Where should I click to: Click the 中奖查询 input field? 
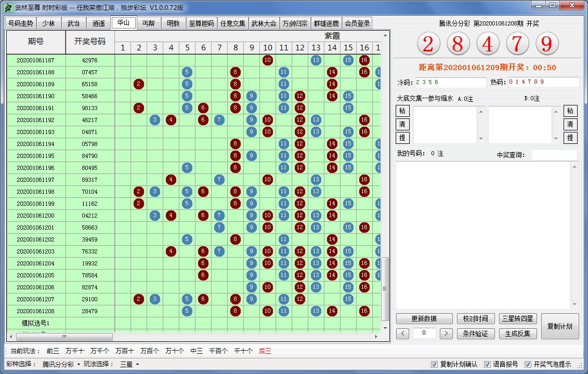tap(554, 155)
